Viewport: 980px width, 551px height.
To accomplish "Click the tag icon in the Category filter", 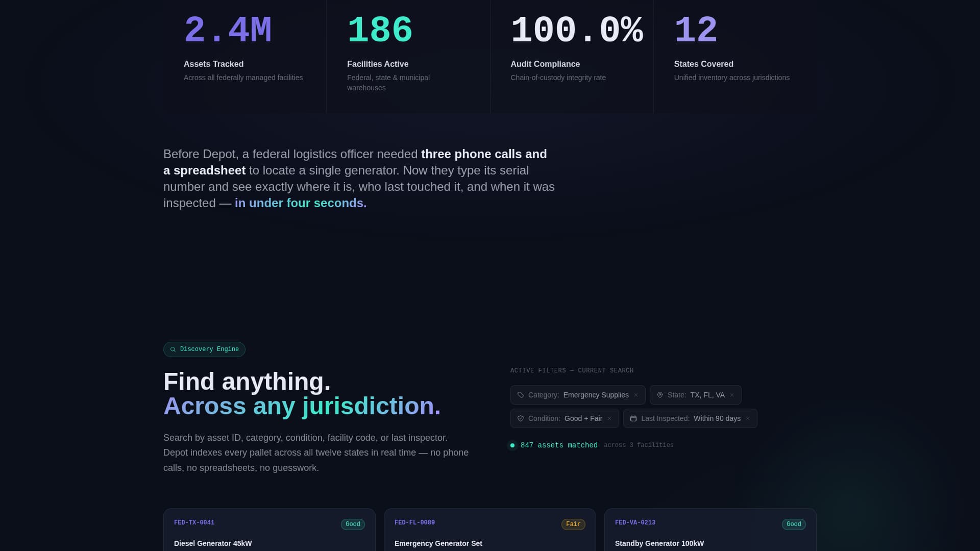I will click(x=521, y=395).
